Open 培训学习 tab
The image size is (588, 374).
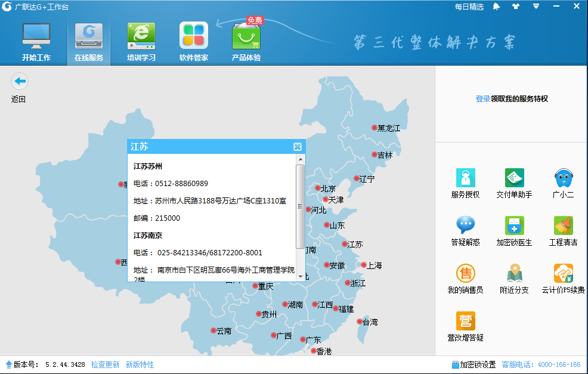tap(141, 42)
